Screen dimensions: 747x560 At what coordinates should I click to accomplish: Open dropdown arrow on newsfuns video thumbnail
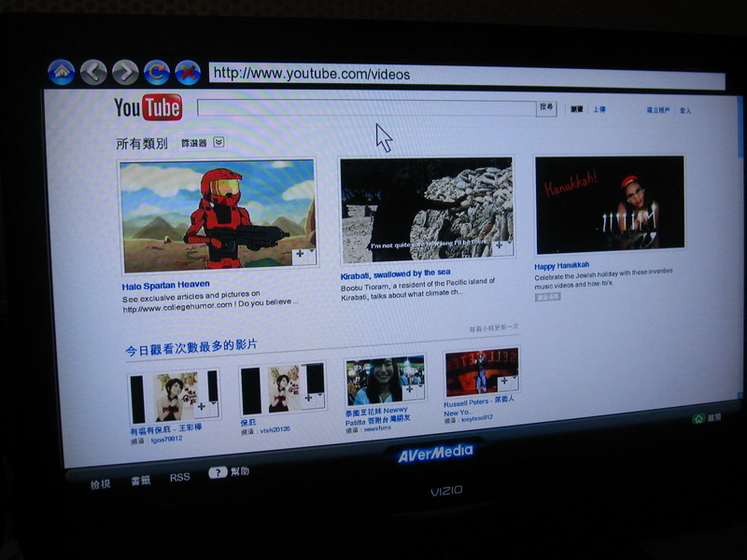419,388
